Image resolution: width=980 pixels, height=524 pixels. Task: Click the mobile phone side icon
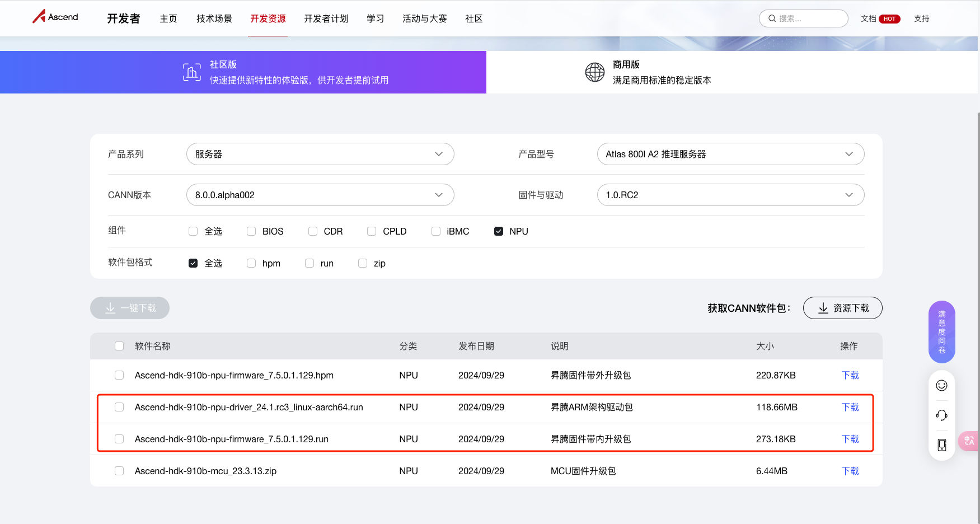(941, 445)
